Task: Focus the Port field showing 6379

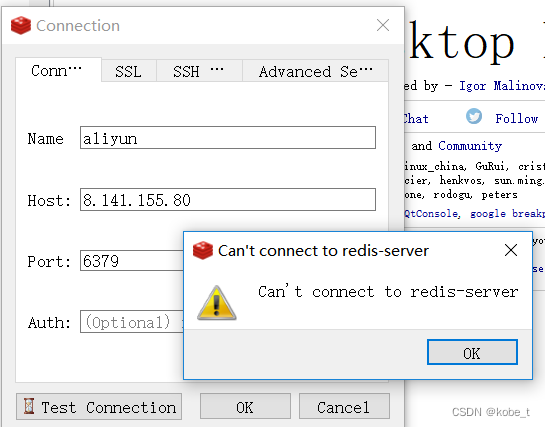Action: pyautogui.click(x=132, y=261)
